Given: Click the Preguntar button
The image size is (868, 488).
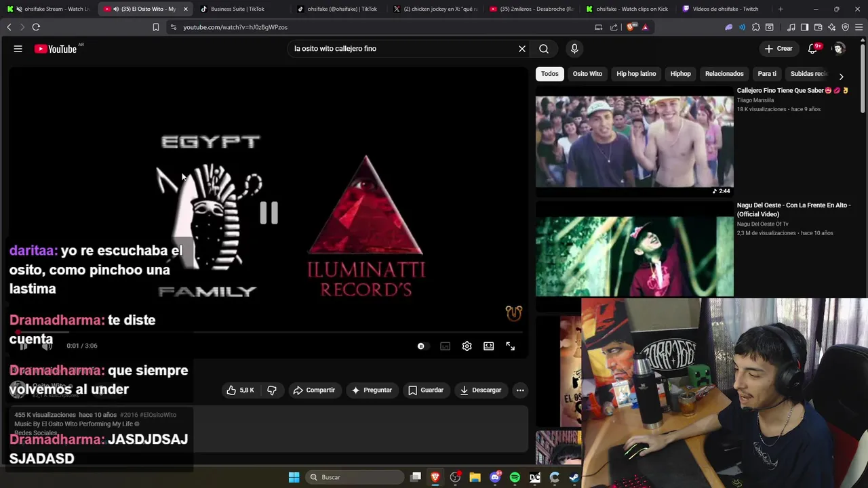Looking at the screenshot, I should 372,390.
